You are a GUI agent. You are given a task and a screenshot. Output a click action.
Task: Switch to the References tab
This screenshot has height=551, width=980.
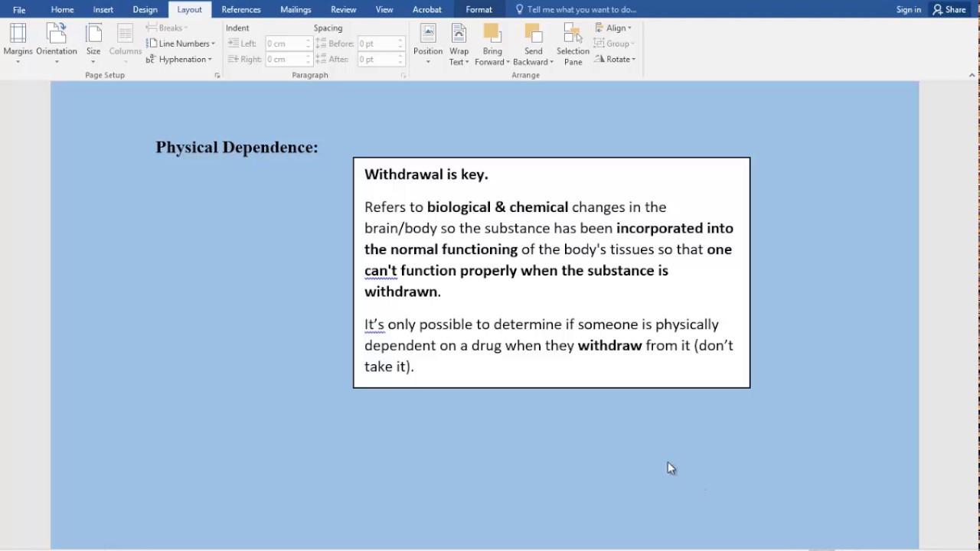241,9
